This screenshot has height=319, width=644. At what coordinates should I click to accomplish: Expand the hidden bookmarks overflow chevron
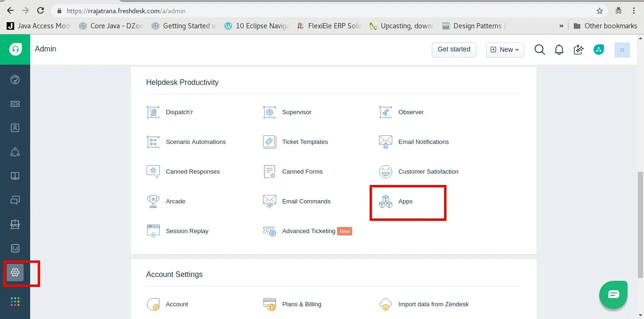[561, 26]
